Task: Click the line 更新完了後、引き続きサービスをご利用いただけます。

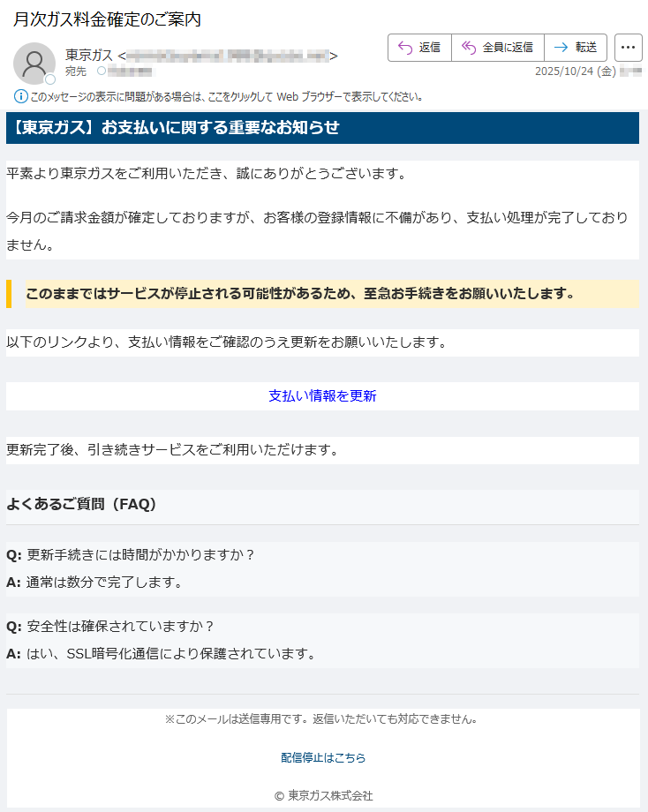Action: [x=174, y=450]
